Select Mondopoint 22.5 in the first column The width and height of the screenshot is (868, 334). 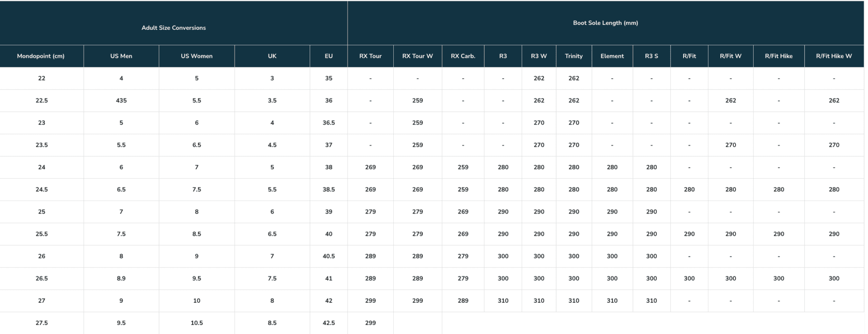point(42,100)
